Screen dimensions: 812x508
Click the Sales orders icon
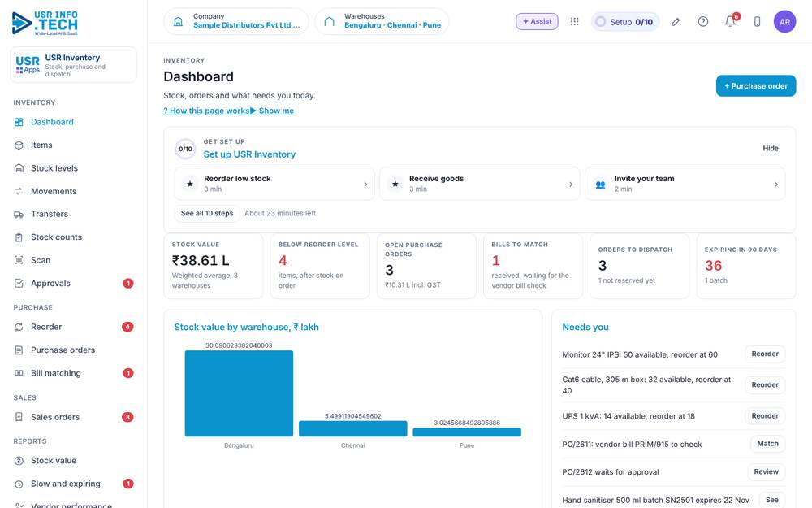tap(19, 417)
